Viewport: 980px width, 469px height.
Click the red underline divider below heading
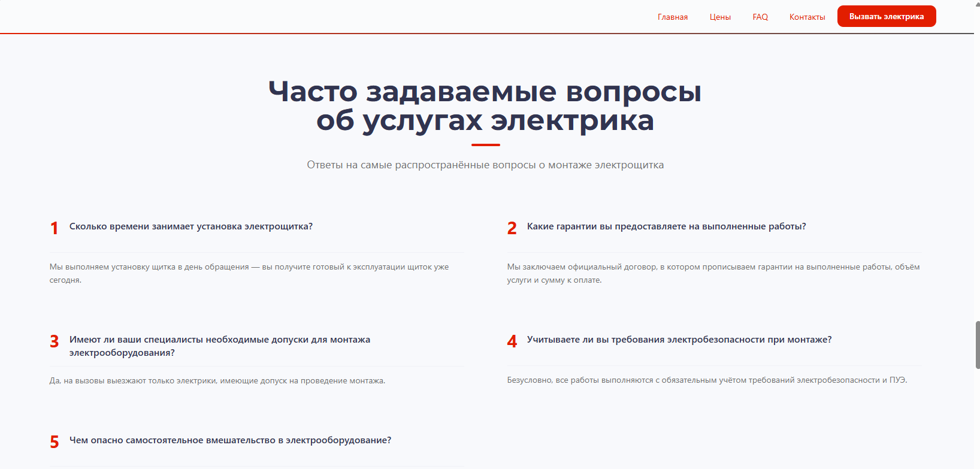click(x=485, y=145)
